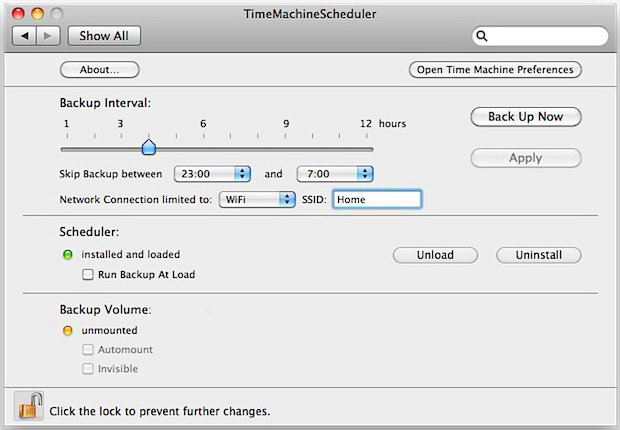The height and width of the screenshot is (430, 620).
Task: Enable Run Backup At Load checkbox
Action: 88,274
